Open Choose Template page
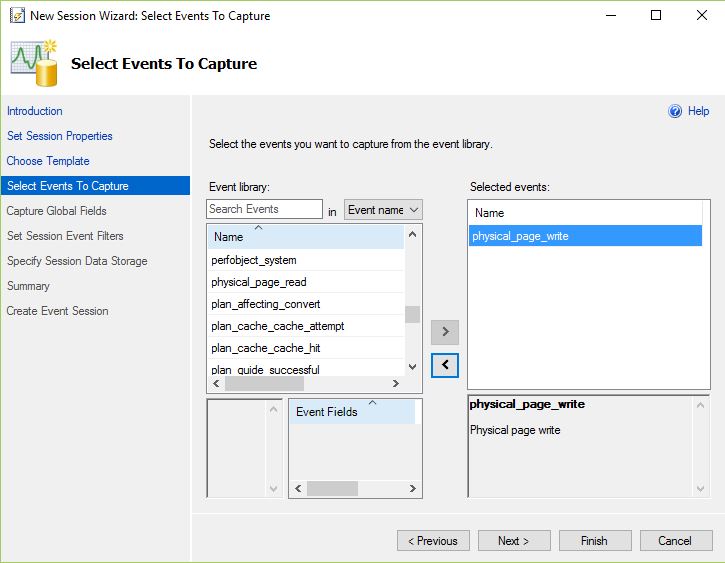The width and height of the screenshot is (725, 563). pyautogui.click(x=48, y=161)
